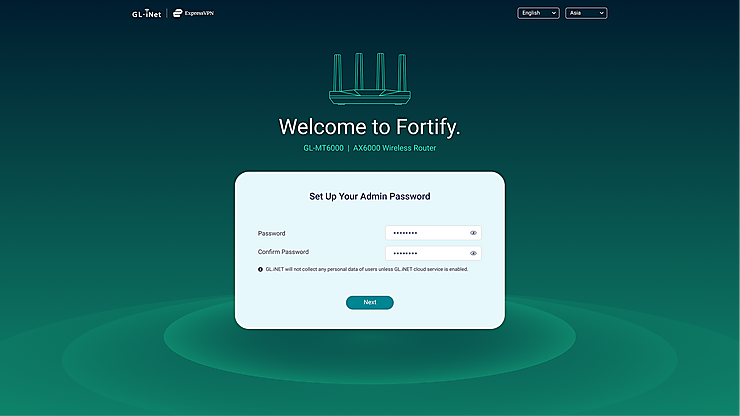This screenshot has height=416, width=740.
Task: Click the 'Confirm Password' label
Action: [283, 252]
